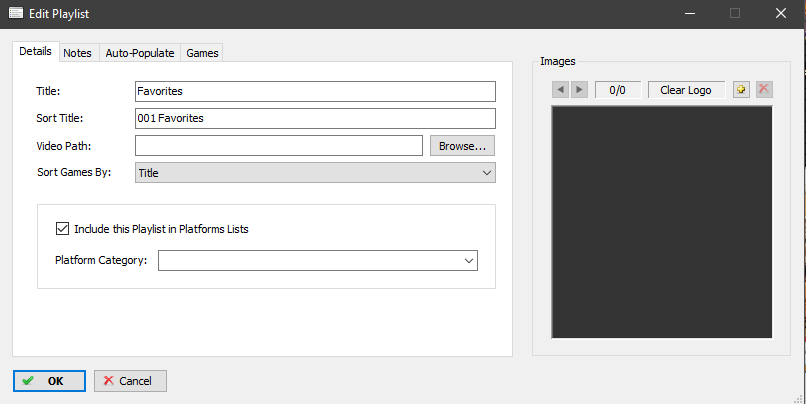
Task: Expand the Platform Category combo box
Action: [x=318, y=261]
